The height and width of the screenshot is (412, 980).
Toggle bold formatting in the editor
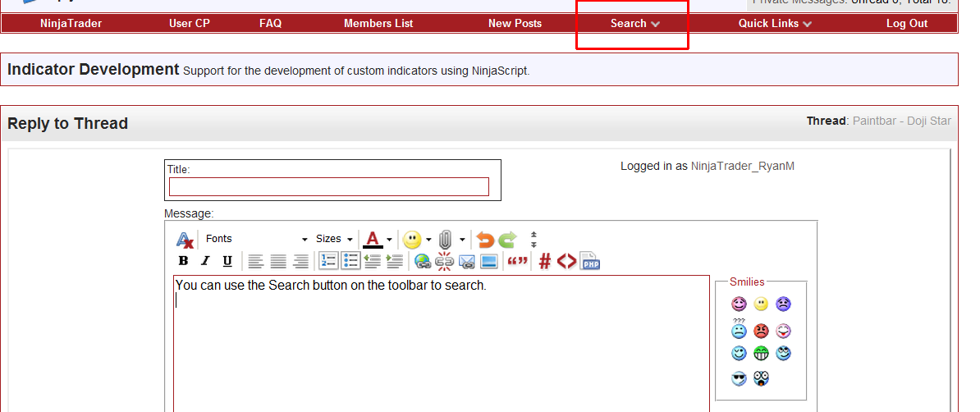(183, 261)
